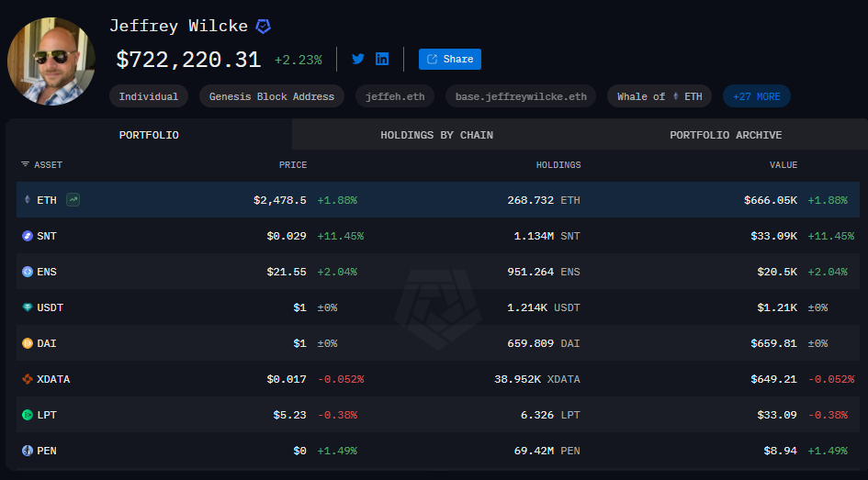Sort by the PRICE column header
The height and width of the screenshot is (480, 868).
click(x=293, y=165)
